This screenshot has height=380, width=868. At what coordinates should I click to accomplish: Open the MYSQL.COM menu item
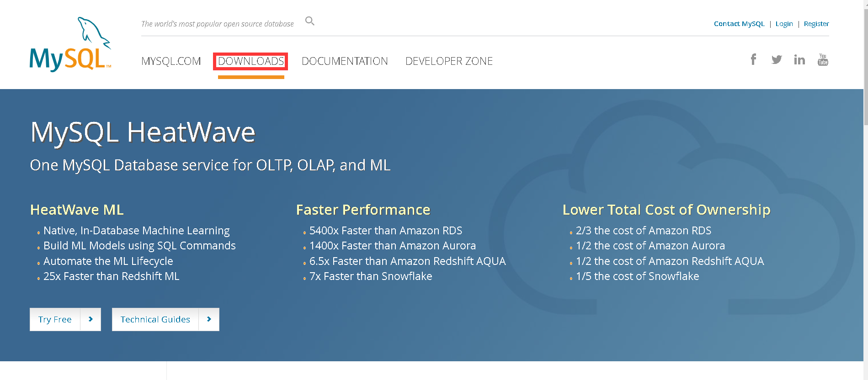pos(171,61)
